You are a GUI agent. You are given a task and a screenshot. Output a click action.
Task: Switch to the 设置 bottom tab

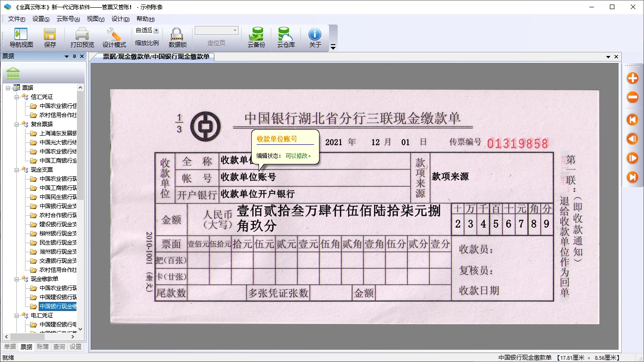coord(76,347)
